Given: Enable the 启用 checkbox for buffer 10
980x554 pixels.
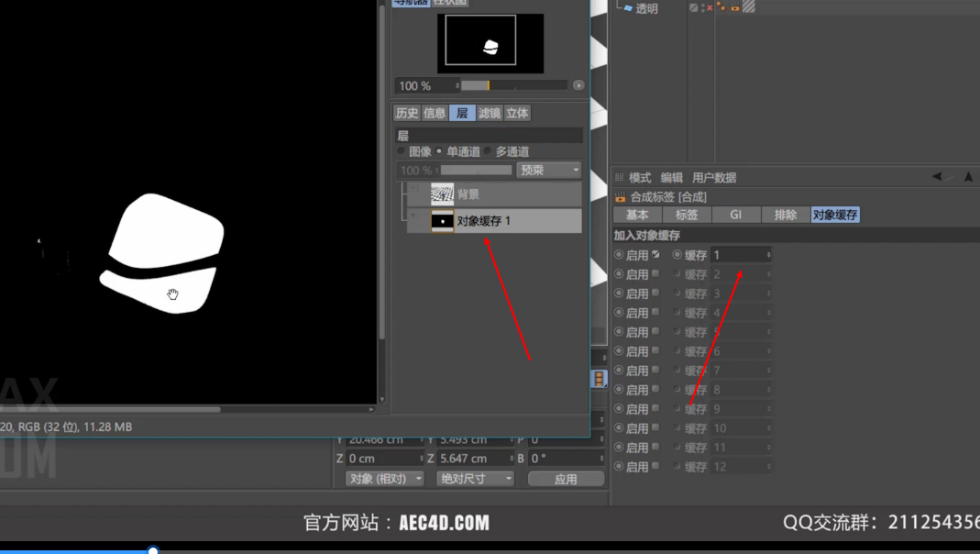Looking at the screenshot, I should pyautogui.click(x=655, y=427).
